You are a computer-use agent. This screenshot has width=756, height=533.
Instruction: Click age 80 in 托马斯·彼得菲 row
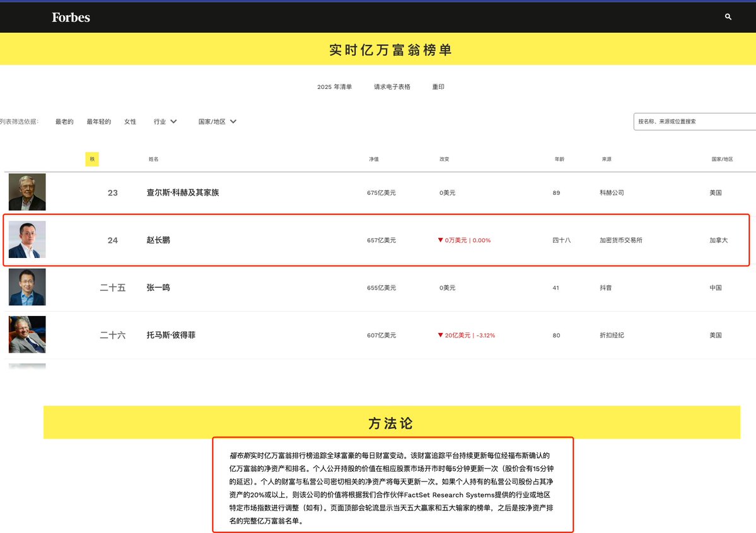556,335
